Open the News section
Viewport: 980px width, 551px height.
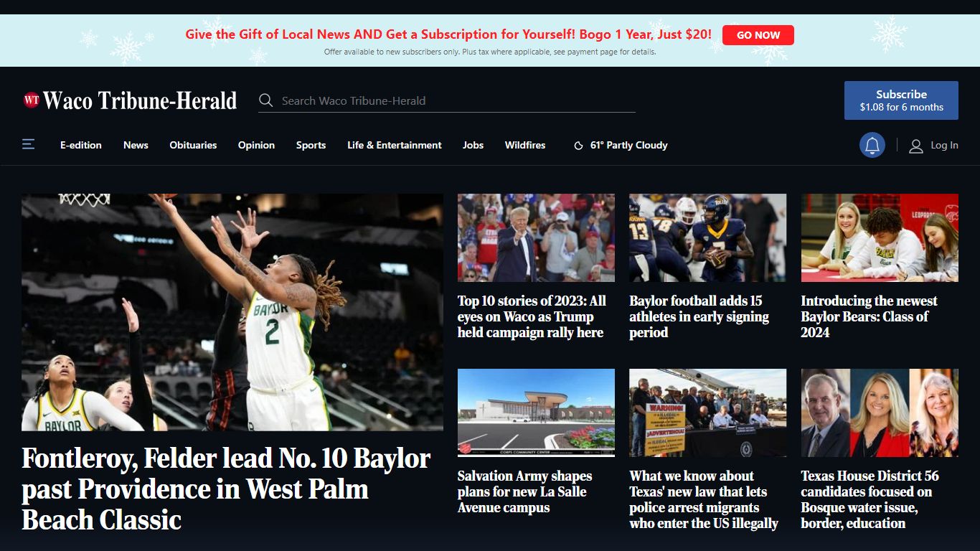point(136,145)
